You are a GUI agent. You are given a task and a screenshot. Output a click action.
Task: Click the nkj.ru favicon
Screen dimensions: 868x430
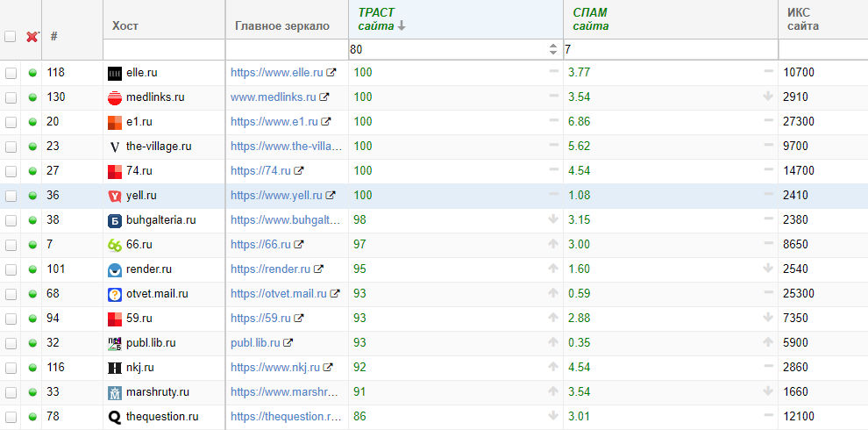[x=115, y=368]
